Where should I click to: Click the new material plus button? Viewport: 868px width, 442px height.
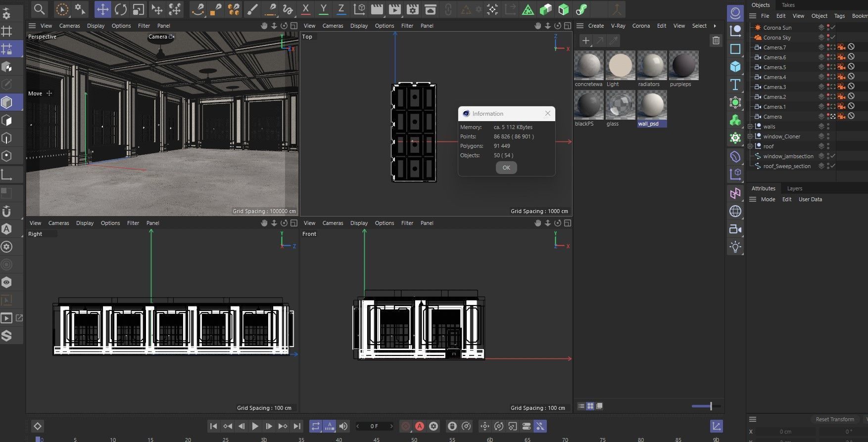click(x=586, y=41)
